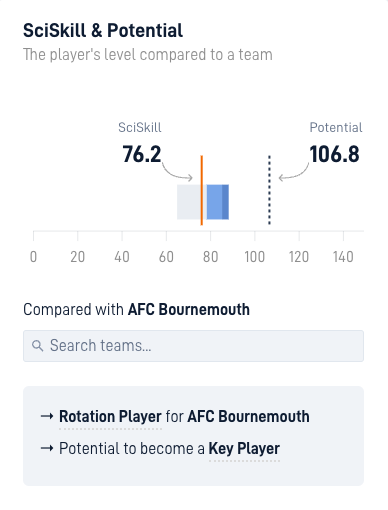Click the Potential label above the chart
This screenshot has width=388, height=510.
[x=336, y=127]
